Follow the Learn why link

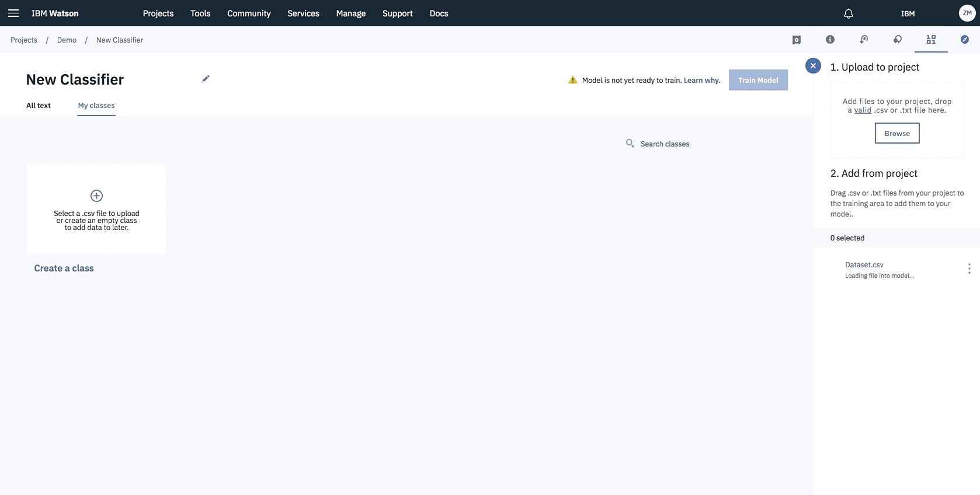702,81
